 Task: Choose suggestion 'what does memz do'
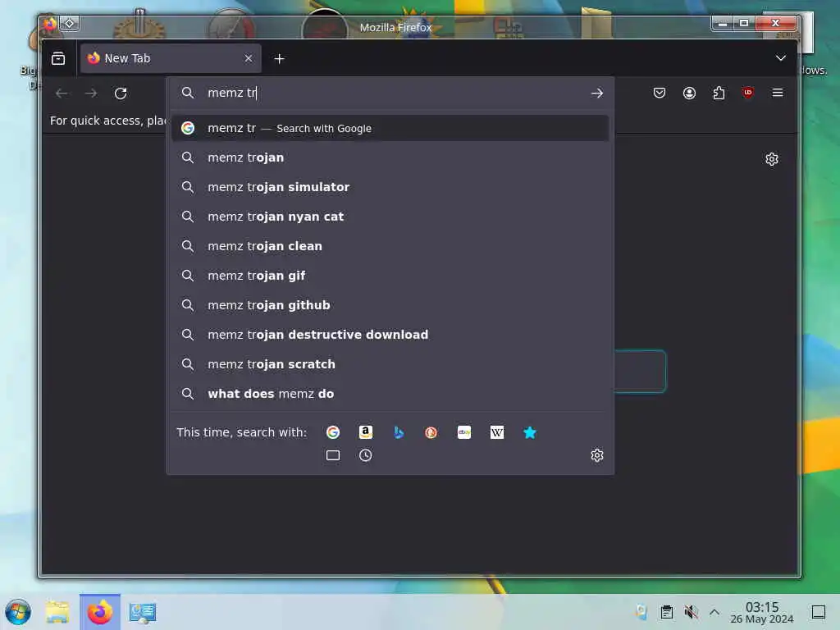pyautogui.click(x=390, y=393)
